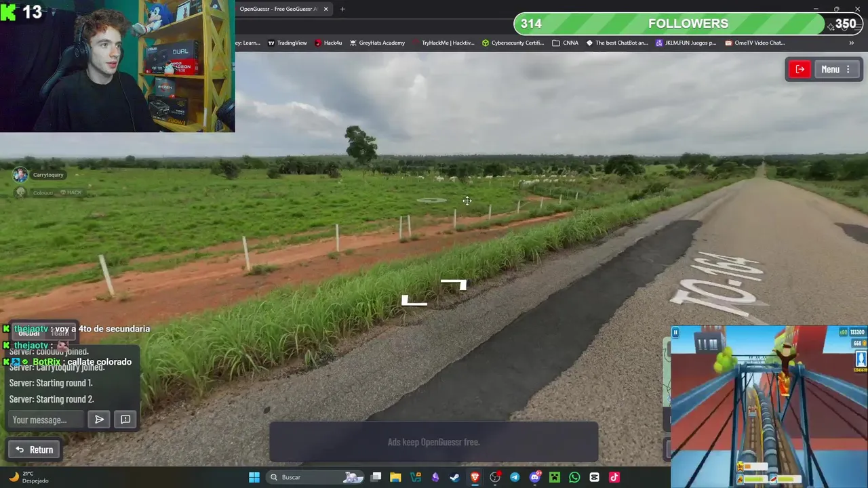Click the followers goal progress bar
The width and height of the screenshot is (868, 488).
tap(688, 24)
